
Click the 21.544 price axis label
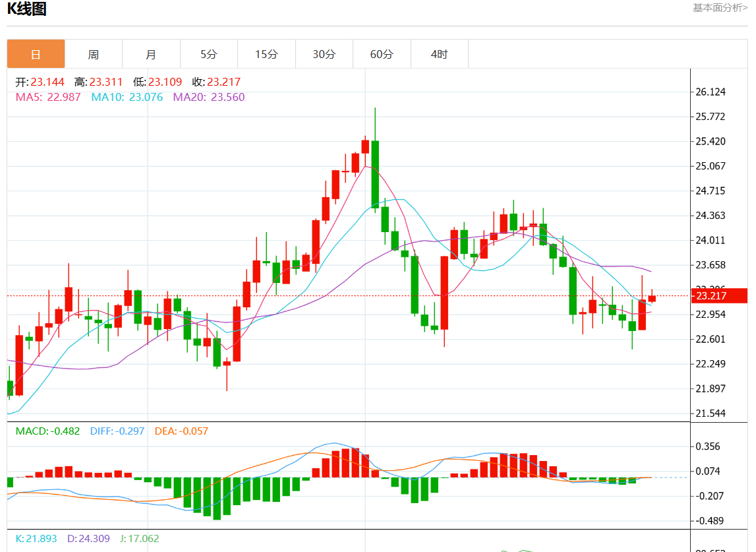click(711, 413)
